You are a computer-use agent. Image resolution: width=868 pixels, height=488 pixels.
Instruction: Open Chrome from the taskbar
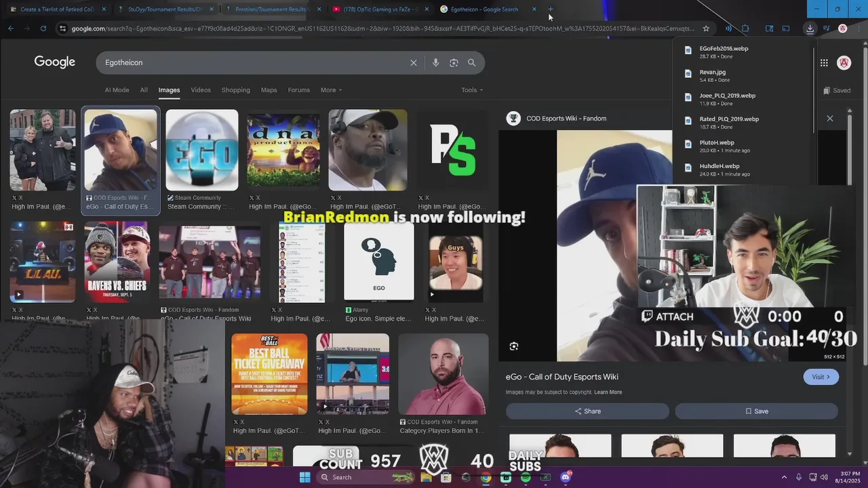[x=486, y=477]
